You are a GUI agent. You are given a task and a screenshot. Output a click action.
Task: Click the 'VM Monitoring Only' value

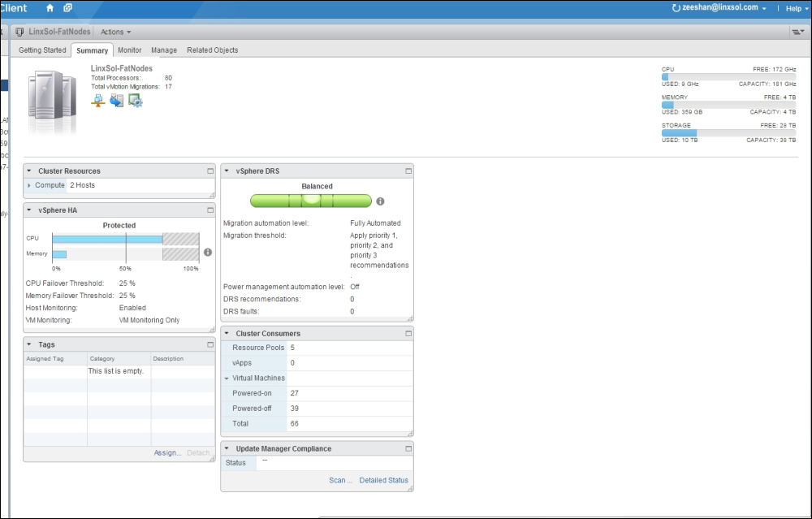click(149, 320)
